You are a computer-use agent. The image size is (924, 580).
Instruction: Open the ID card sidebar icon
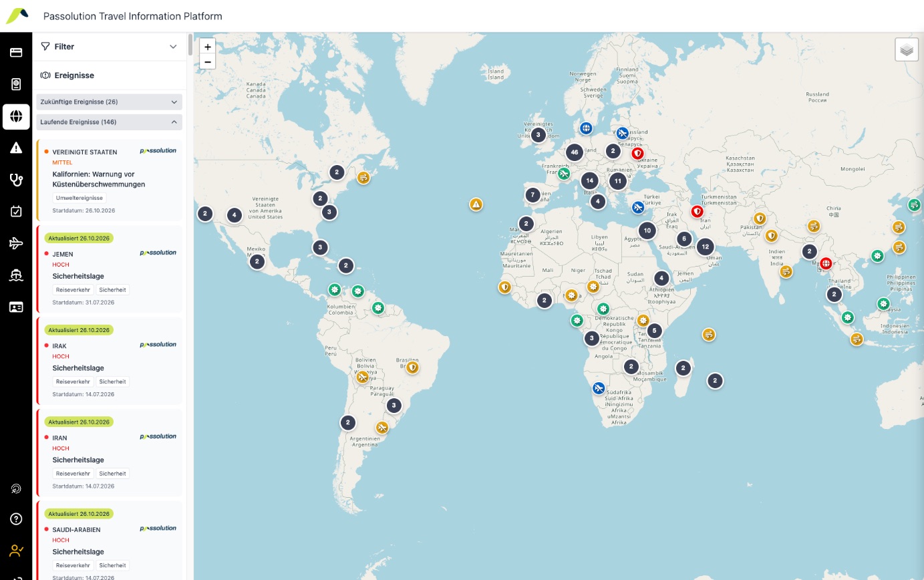coord(16,307)
